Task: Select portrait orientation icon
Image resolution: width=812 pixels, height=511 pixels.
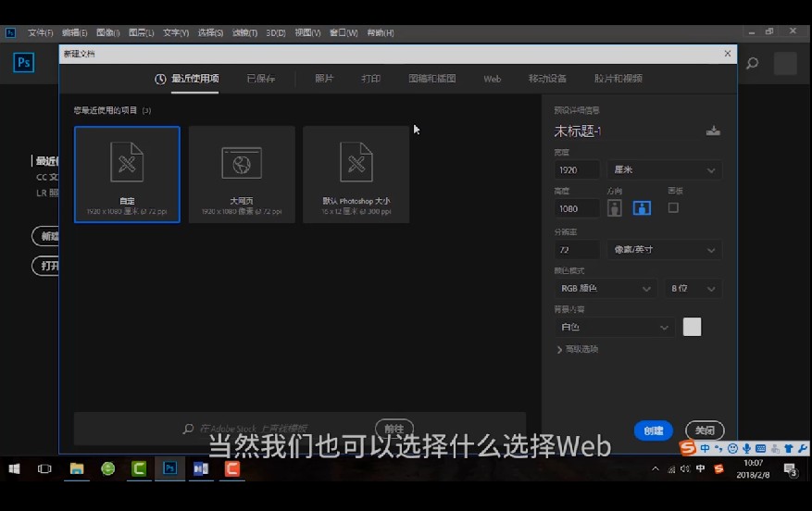Action: 615,208
